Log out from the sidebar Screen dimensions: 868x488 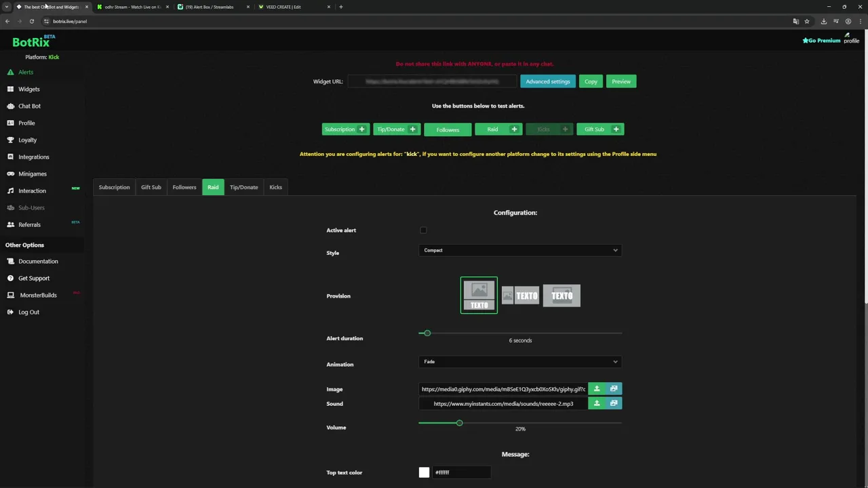click(28, 312)
